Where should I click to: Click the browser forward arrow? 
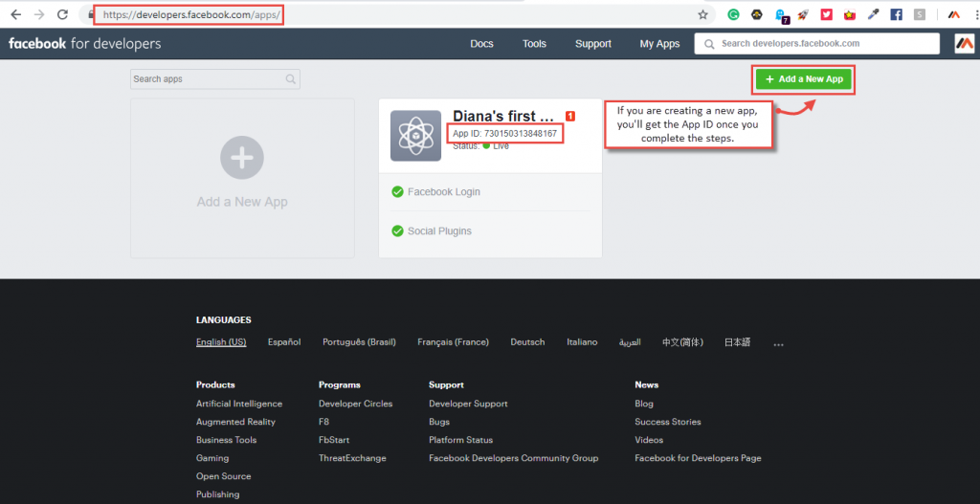pos(38,14)
